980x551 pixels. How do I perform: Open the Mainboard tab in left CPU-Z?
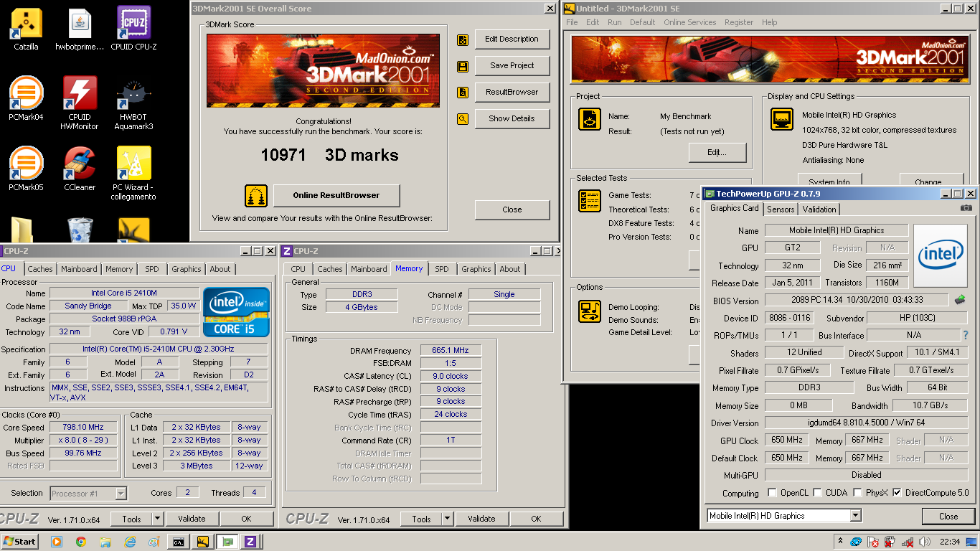click(79, 269)
